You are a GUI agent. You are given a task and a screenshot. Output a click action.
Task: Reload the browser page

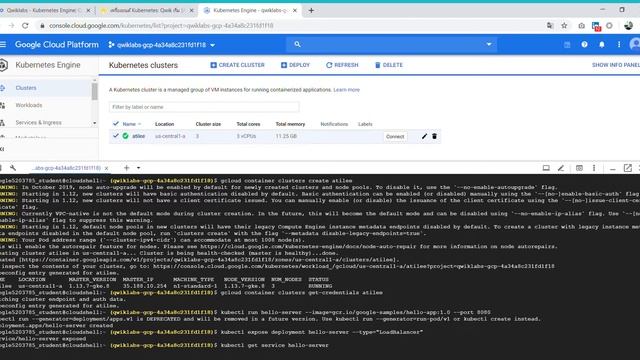coord(25,25)
